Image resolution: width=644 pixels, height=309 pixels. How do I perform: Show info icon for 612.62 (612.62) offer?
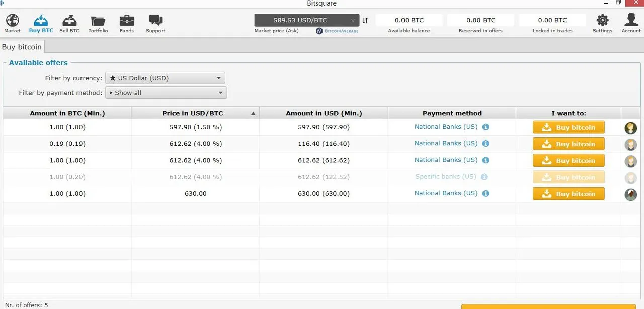coord(486,160)
